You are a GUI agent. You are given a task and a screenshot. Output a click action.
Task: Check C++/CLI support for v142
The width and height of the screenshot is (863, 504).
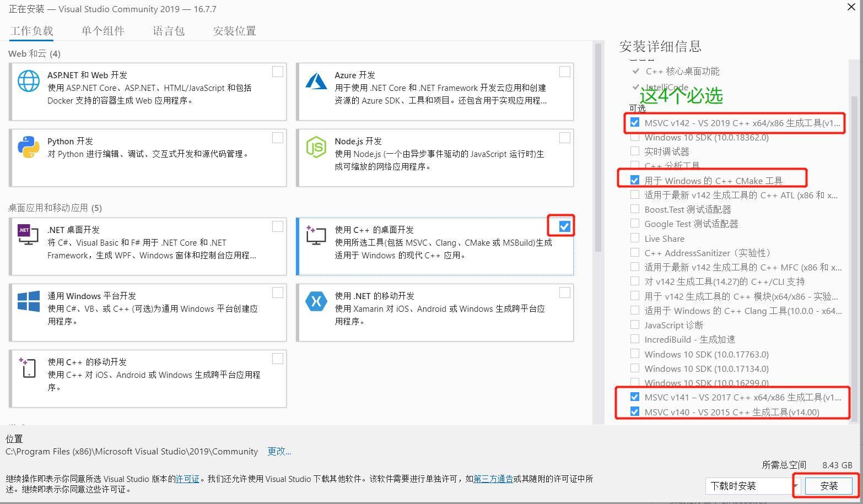(635, 281)
